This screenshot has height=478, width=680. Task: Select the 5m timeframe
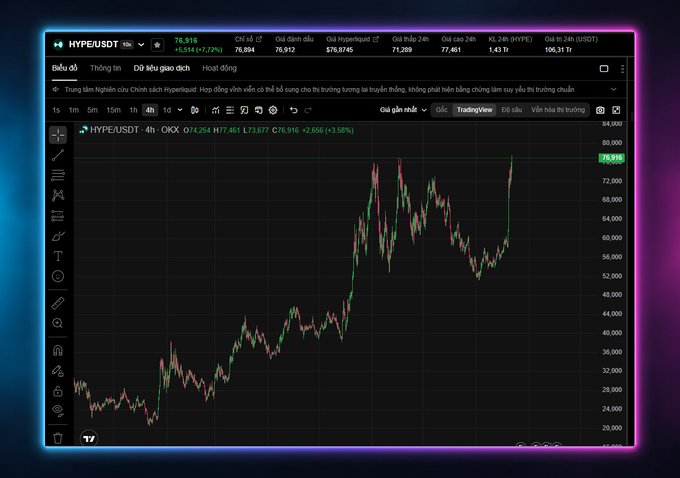pos(92,110)
